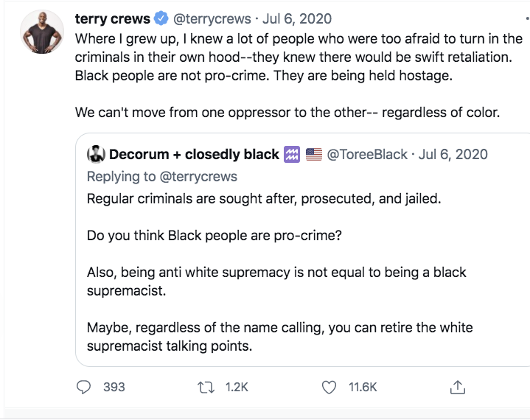Image resolution: width=530 pixels, height=420 pixels.
Task: Like the tweet with the heart icon
Action: [x=329, y=386]
